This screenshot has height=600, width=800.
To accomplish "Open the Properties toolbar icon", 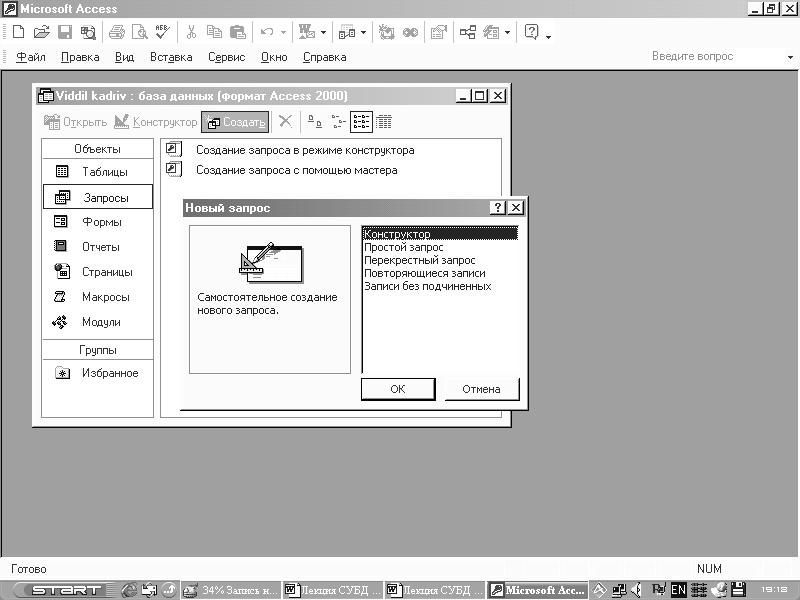I will pyautogui.click(x=439, y=32).
